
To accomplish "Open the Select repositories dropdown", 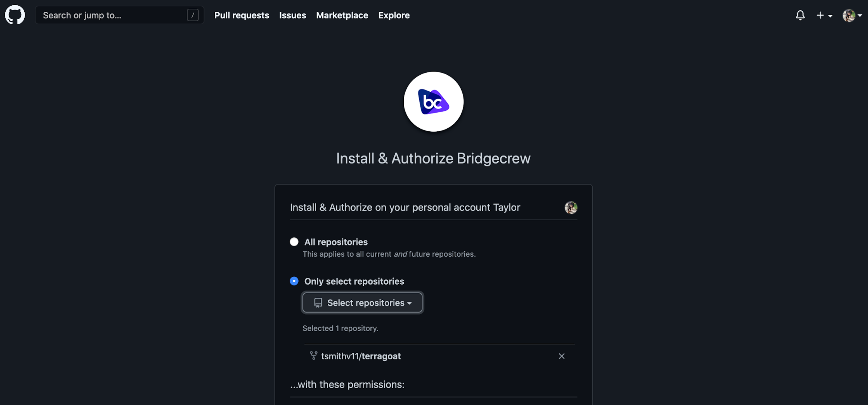I will [363, 302].
